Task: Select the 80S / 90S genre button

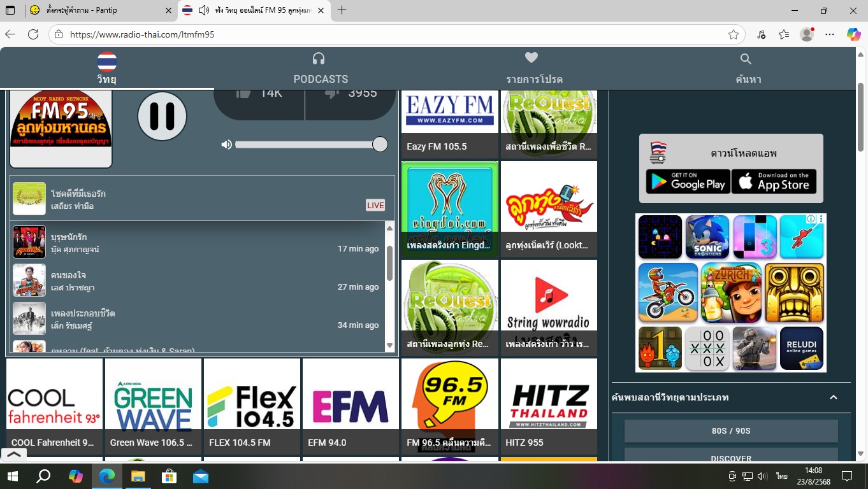Action: coord(731,430)
